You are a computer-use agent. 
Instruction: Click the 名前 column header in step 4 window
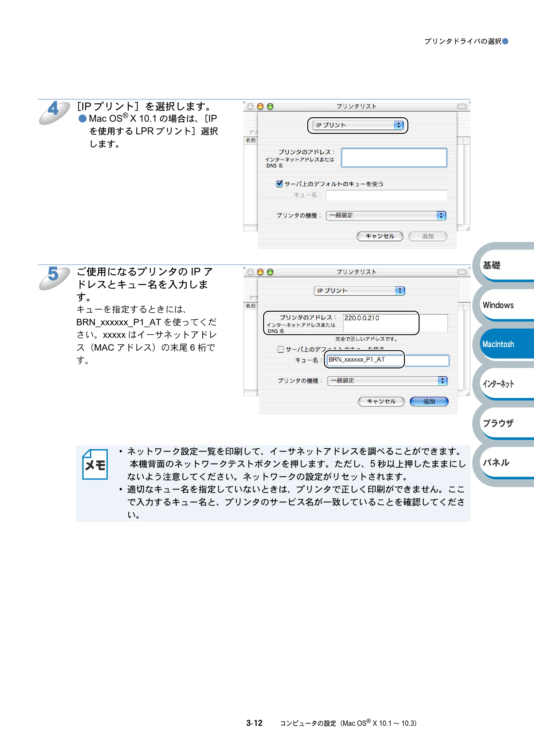tap(250, 140)
